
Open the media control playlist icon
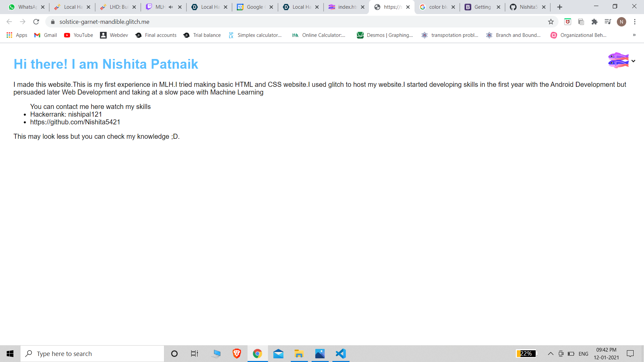[x=608, y=22]
